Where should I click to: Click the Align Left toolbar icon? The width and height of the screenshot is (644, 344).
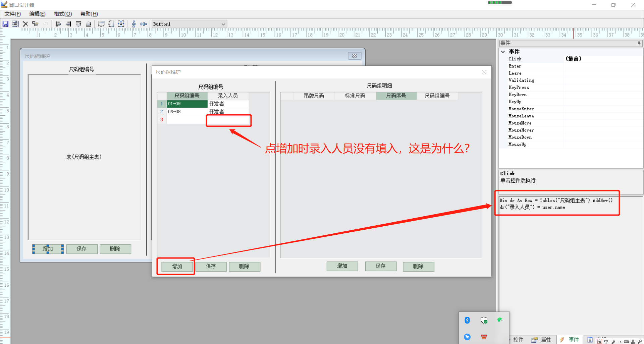click(x=58, y=24)
